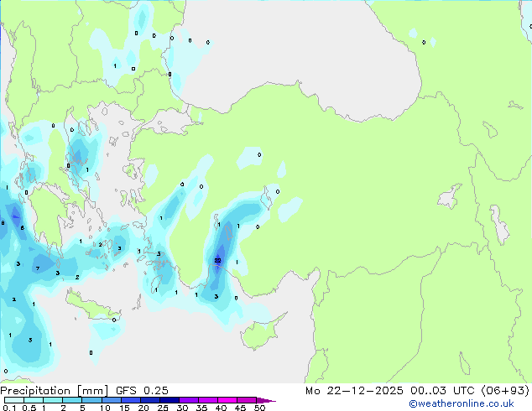Viewport: 532px width, 411px height.
Task: Click the island of Crete
Action: (x=91, y=304)
